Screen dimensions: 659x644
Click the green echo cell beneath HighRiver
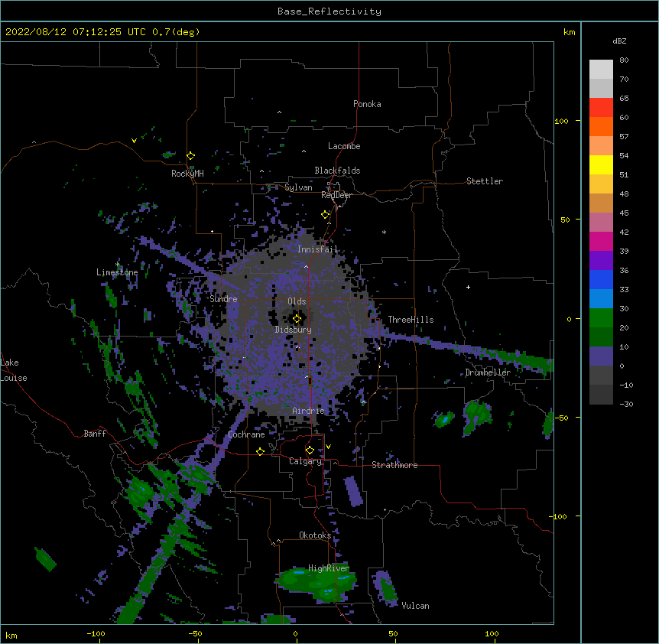(317, 584)
